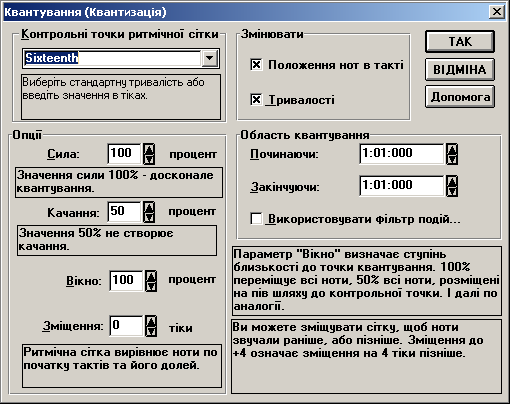Click the 'Вікно:' label
The width and height of the screenshot is (510, 404).
[x=83, y=281]
